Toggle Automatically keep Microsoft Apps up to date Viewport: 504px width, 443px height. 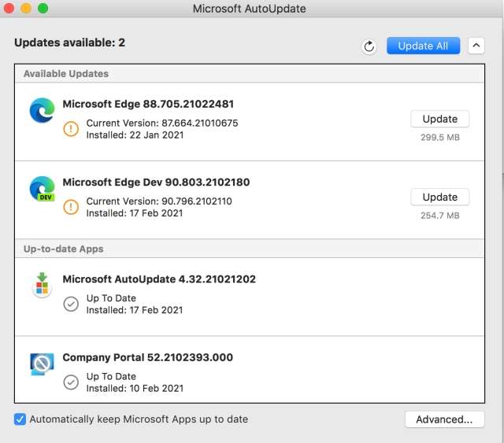click(20, 419)
